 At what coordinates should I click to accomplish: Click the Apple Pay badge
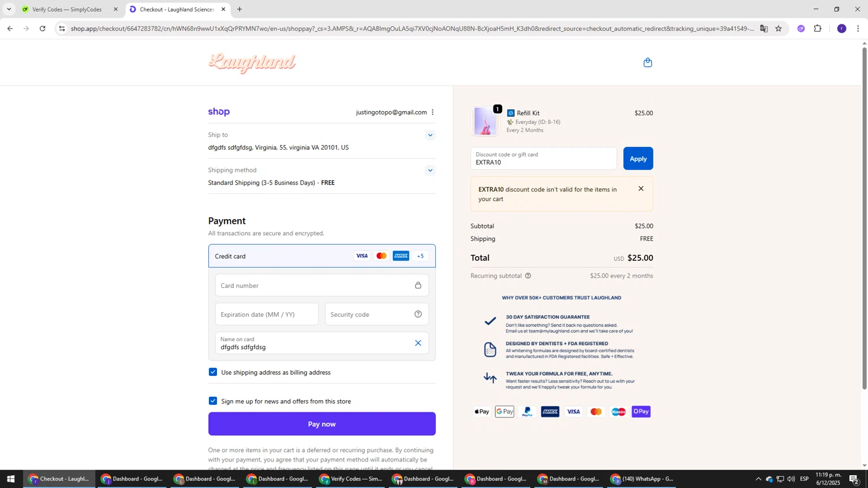(x=481, y=412)
